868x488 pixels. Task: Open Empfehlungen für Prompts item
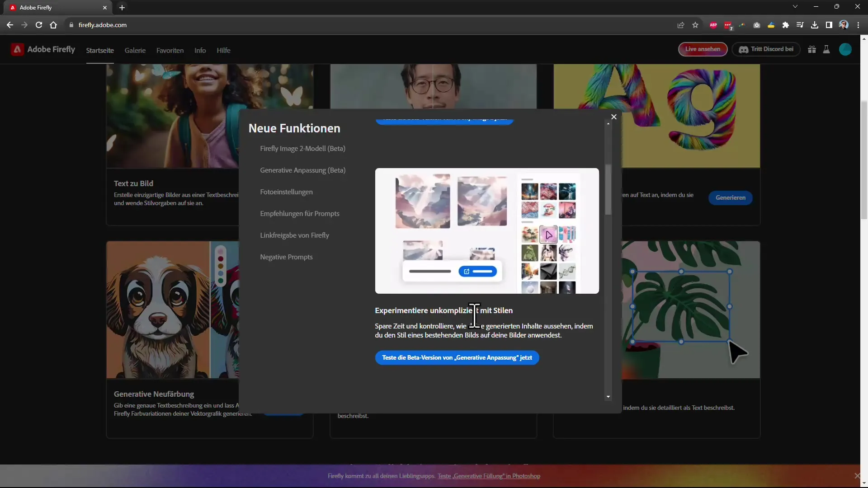299,214
